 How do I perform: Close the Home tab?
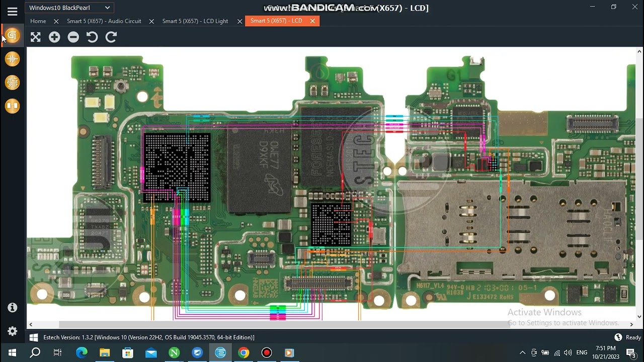point(56,21)
